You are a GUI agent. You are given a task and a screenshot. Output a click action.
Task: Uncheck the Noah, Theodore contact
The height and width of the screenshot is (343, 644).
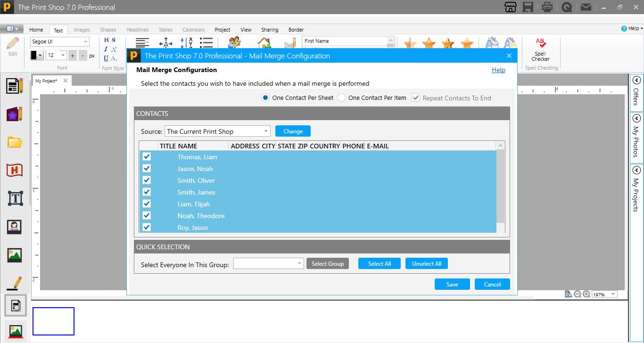[x=147, y=215]
